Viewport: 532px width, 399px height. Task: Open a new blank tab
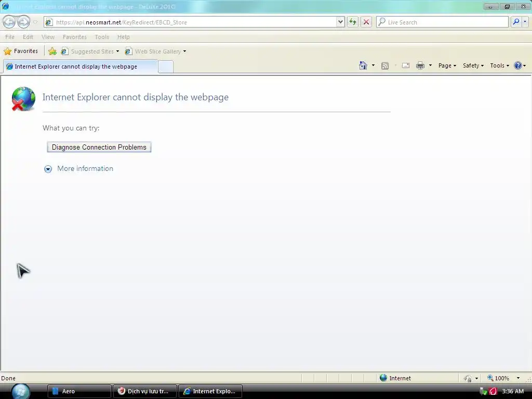[166, 67]
